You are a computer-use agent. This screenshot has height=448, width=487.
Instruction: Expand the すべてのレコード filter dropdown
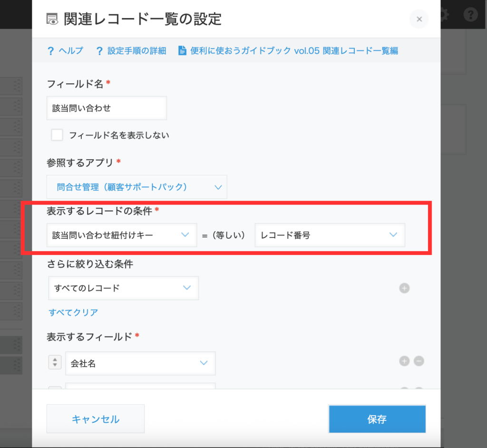[123, 288]
